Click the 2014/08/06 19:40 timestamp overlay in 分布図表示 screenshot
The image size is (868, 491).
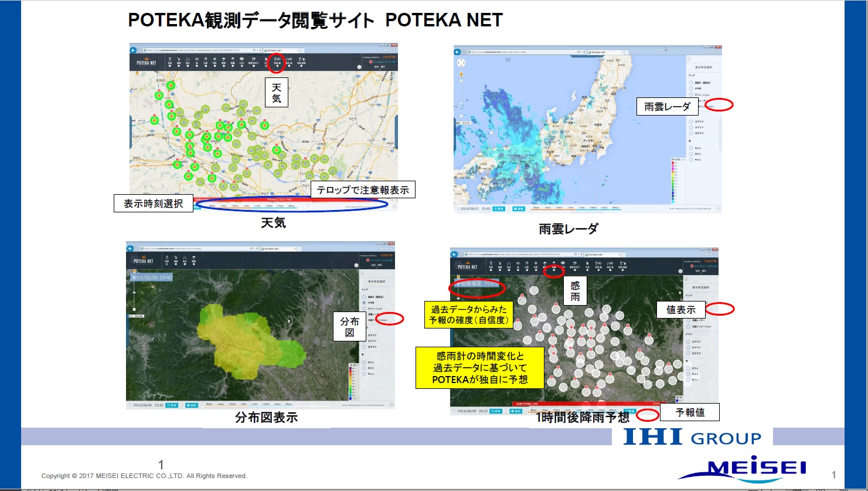click(x=151, y=277)
